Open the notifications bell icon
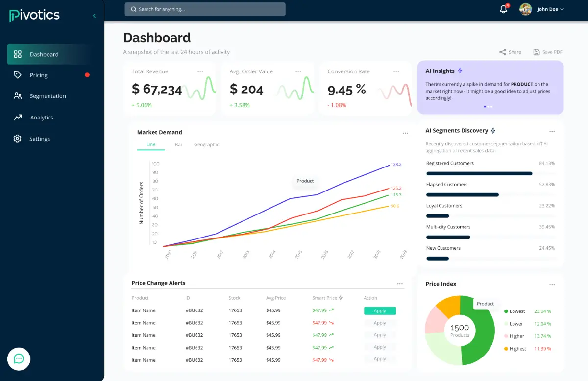The image size is (588, 381). point(503,9)
